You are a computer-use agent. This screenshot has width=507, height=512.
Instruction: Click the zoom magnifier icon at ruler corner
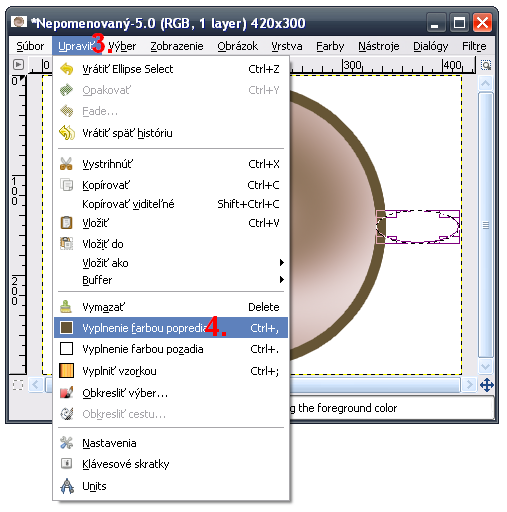[x=486, y=65]
